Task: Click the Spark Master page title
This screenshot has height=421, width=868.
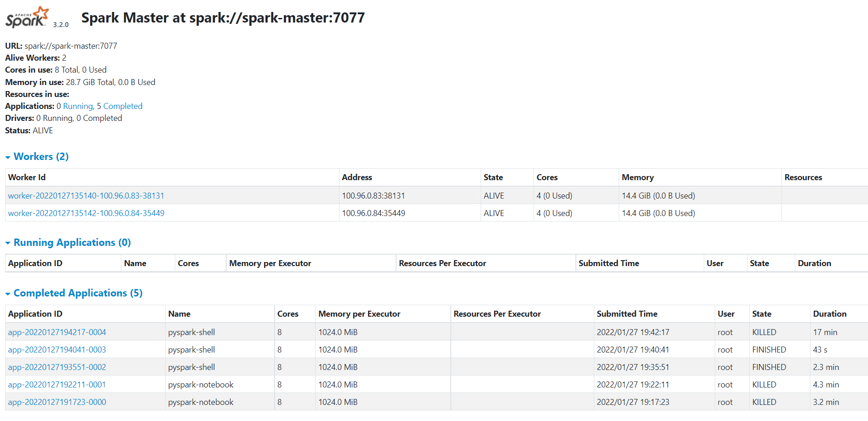Action: pyautogui.click(x=223, y=18)
